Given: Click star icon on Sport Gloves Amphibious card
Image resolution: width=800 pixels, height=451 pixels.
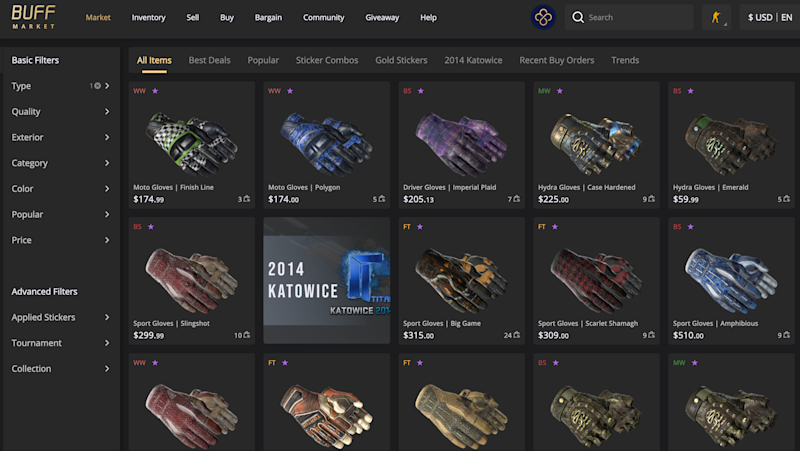Looking at the screenshot, I should [x=690, y=227].
